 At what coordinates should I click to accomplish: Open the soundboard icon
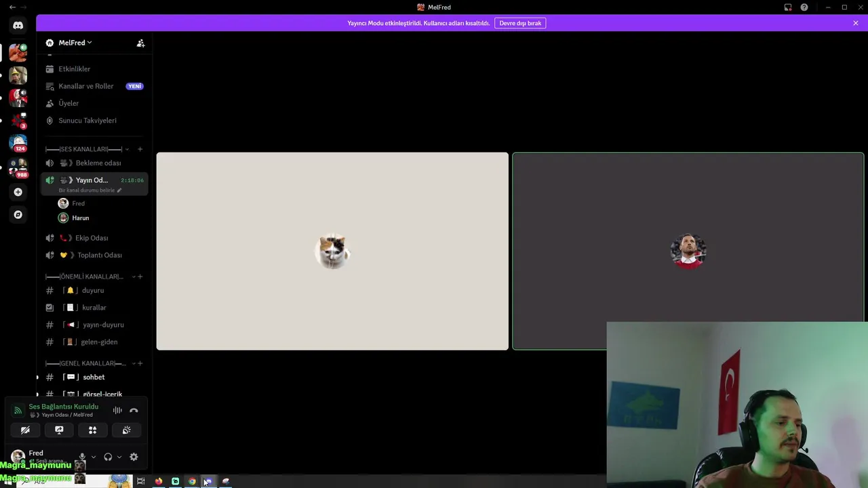[126, 430]
